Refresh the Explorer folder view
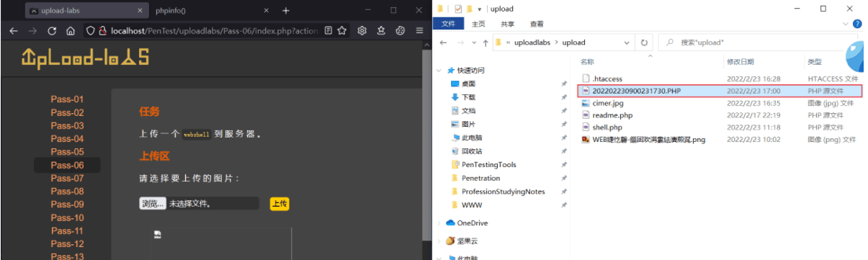 644,42
